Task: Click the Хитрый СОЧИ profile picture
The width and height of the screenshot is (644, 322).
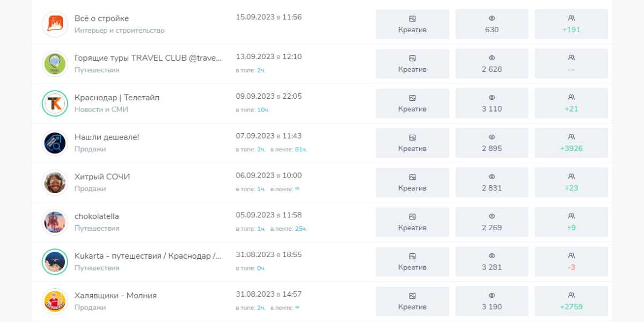Action: (x=55, y=183)
